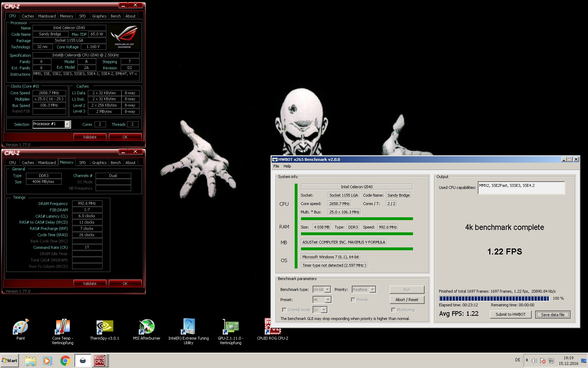The width and height of the screenshot is (588, 368).
Task: Switch to SPD tab in upper CPU-Z
Action: point(83,16)
